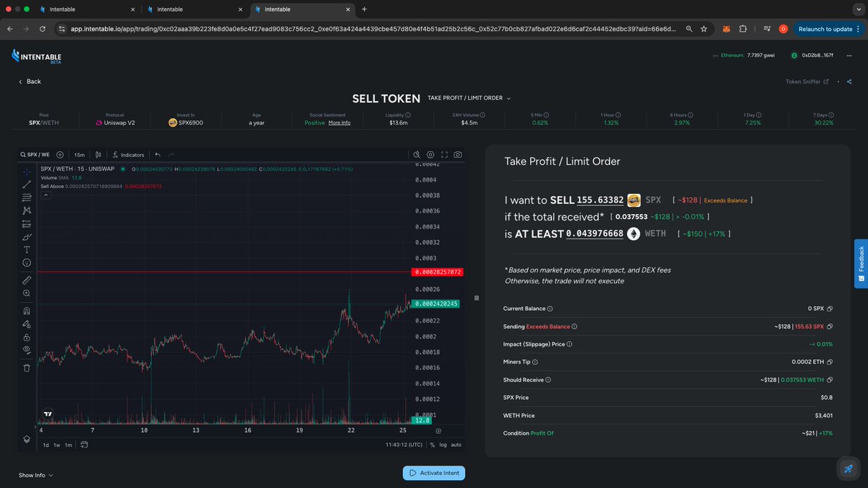Select the crosshair cursor tool

tap(26, 172)
